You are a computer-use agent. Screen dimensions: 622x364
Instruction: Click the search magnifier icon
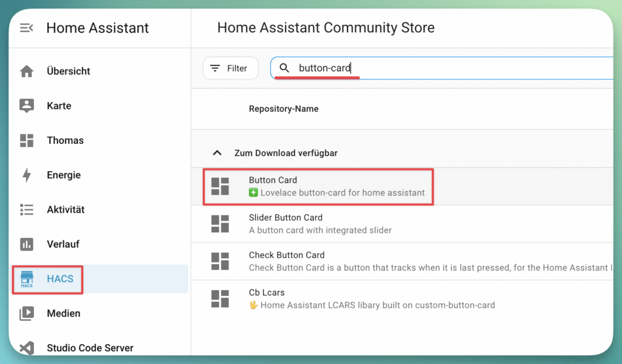point(284,69)
